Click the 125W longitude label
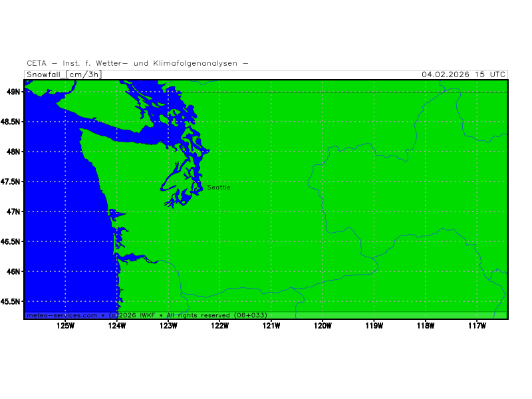The width and height of the screenshot is (532, 399). 65,326
